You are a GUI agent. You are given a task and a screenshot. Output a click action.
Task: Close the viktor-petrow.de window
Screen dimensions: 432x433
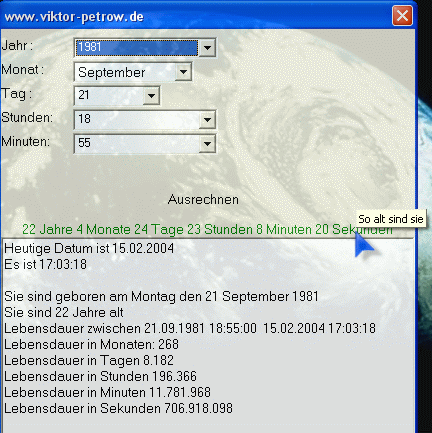(x=402, y=16)
